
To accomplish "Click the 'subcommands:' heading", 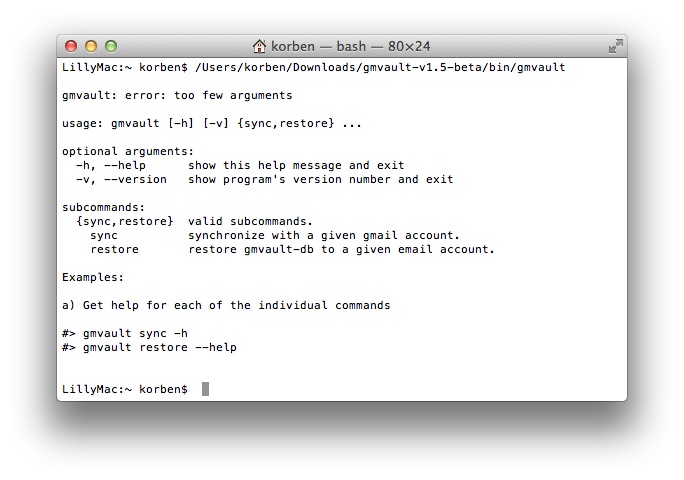I will [x=103, y=207].
